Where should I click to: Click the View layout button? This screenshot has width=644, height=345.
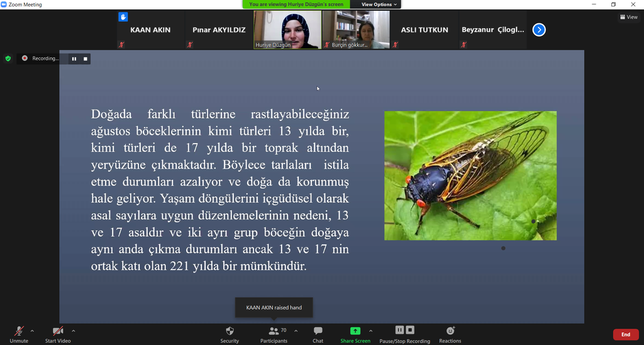[x=629, y=17]
